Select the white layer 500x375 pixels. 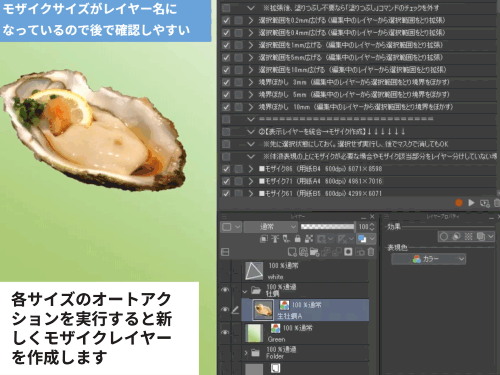click(x=305, y=271)
